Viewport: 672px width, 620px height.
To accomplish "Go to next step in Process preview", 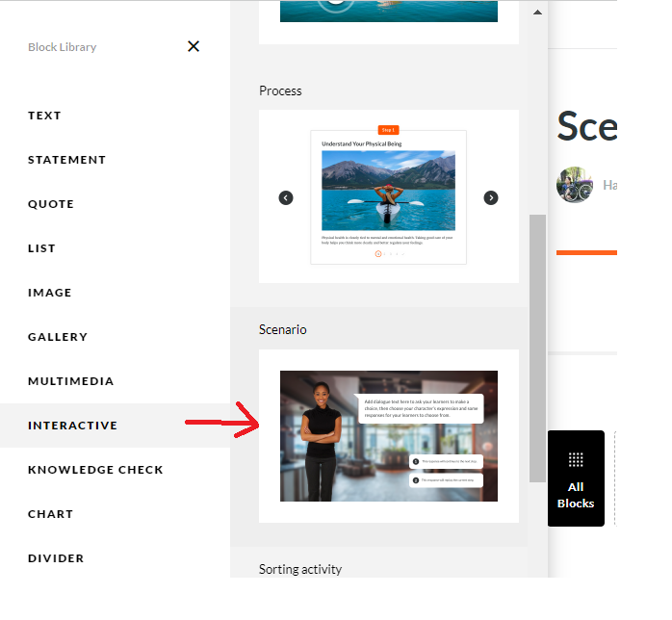I will [491, 198].
